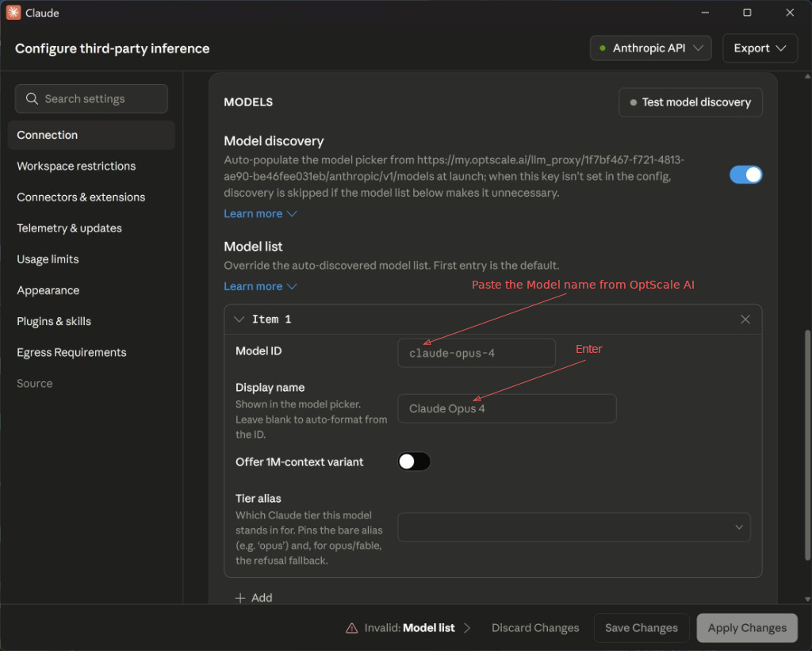Screen dimensions: 812x651
Task: Click Test model discovery button
Action: point(691,102)
